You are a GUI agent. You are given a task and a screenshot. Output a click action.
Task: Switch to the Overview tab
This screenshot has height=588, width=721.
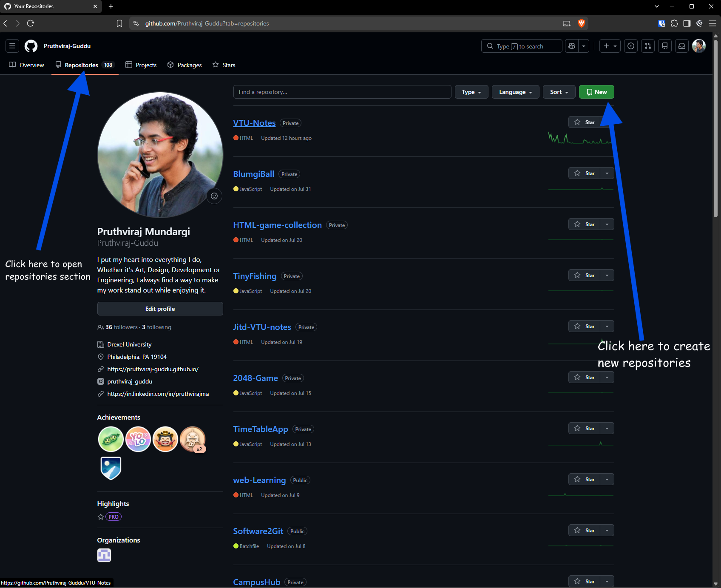(26, 65)
